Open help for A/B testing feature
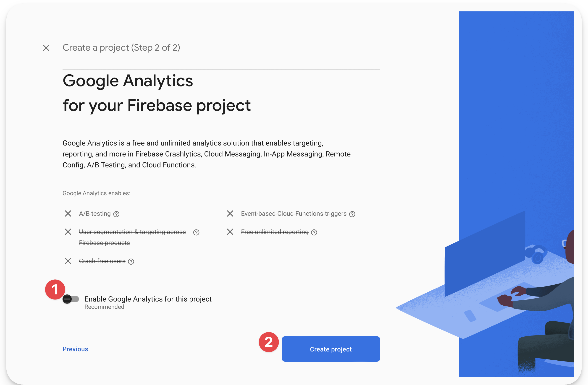Image resolution: width=588 pixels, height=385 pixels. tap(116, 214)
